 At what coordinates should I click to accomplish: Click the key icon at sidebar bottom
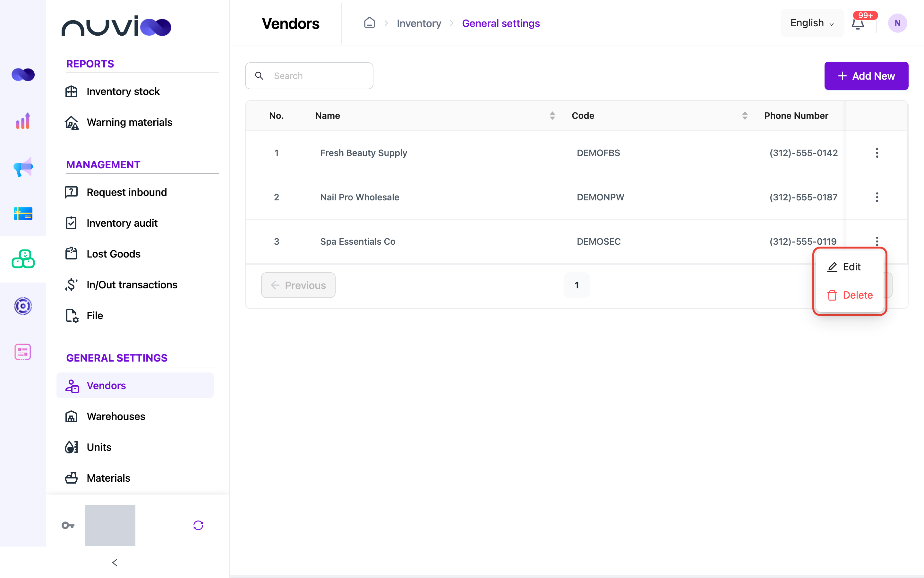pos(68,525)
